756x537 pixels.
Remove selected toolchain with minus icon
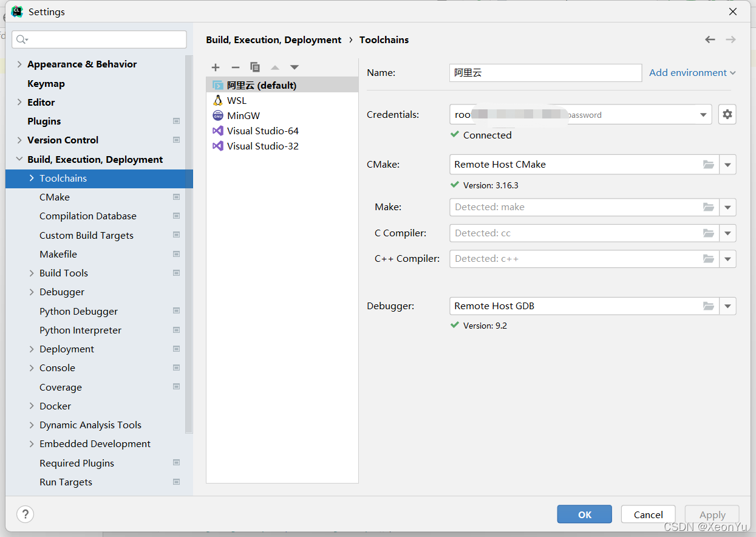[236, 67]
